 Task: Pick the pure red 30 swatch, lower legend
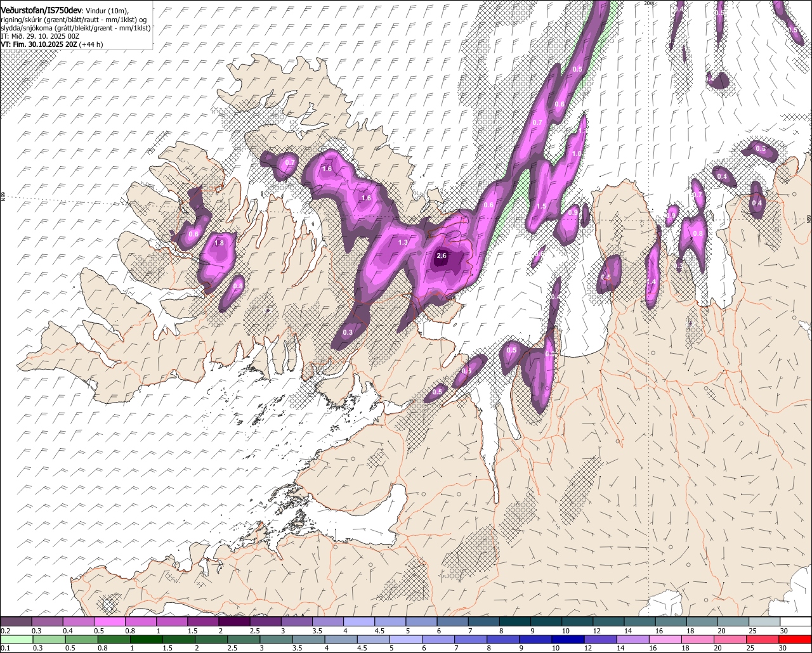[x=796, y=639]
